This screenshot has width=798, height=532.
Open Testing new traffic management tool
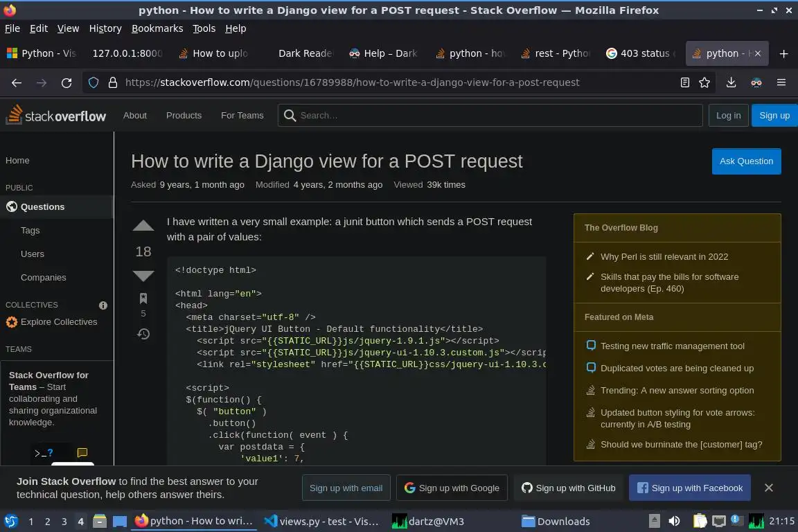[x=673, y=346]
